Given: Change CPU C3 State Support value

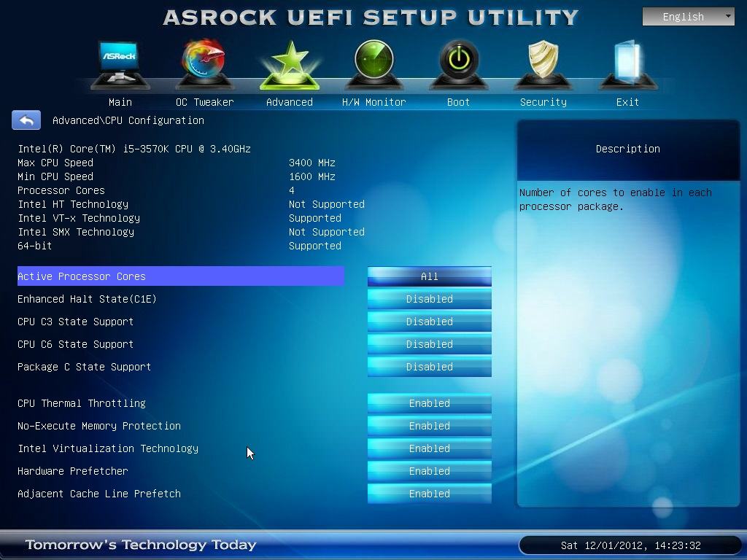Looking at the screenshot, I should click(429, 322).
